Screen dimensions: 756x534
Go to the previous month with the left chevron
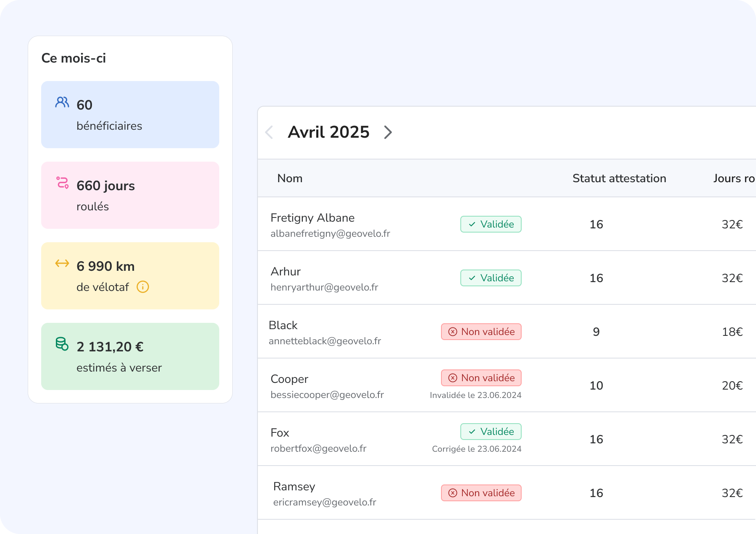tap(269, 132)
